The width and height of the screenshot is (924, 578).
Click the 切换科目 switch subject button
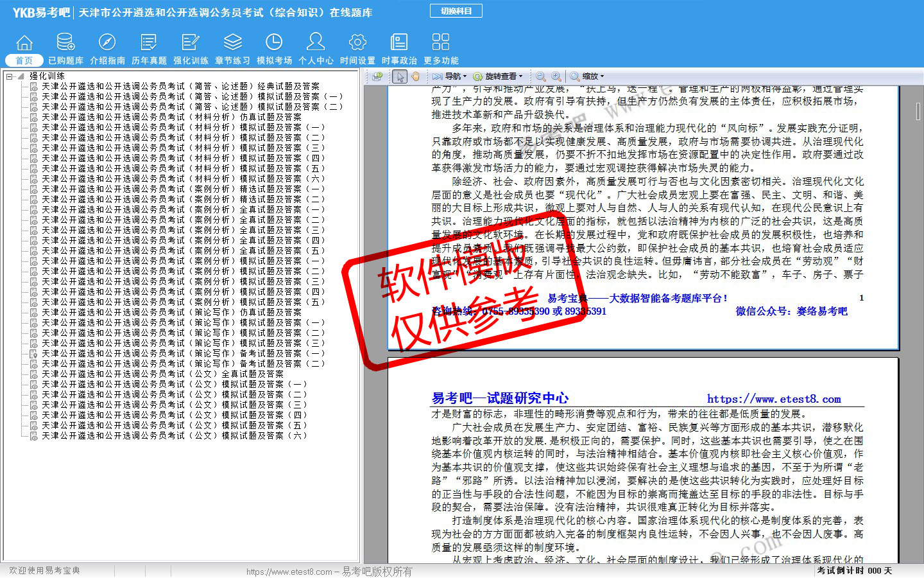coord(456,11)
